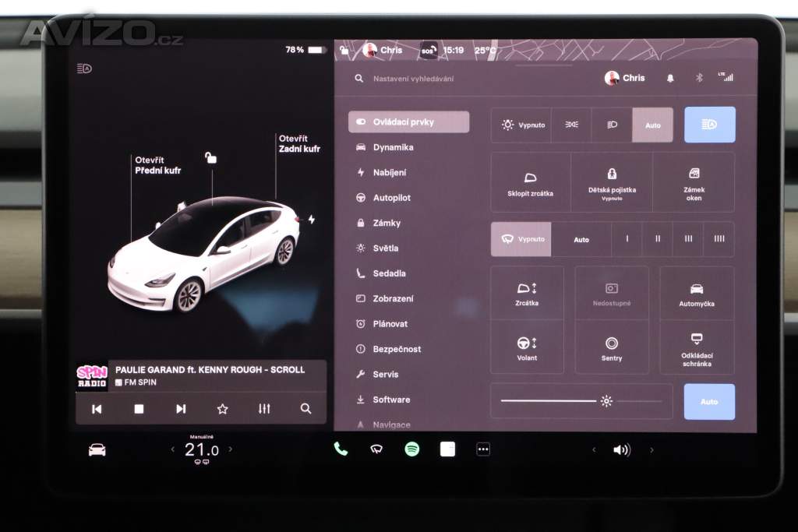Open volume control speaker icon
Viewport: 798px width, 532px height.
pyautogui.click(x=621, y=450)
